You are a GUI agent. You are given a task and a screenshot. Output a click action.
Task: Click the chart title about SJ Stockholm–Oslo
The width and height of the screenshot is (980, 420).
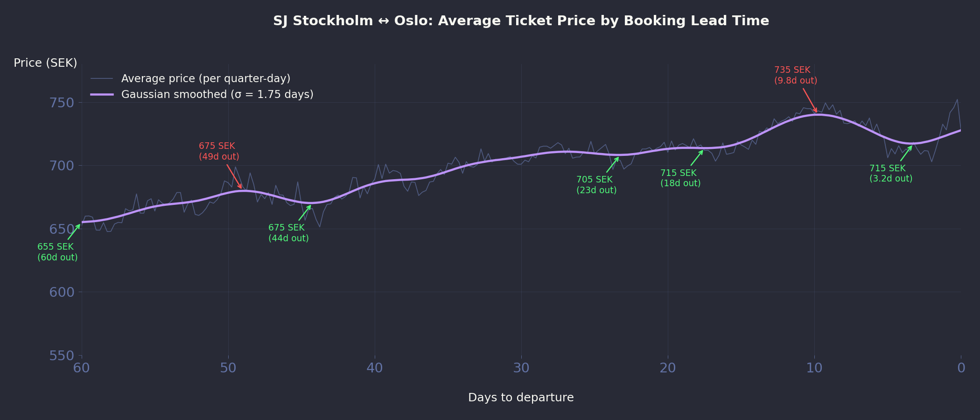(521, 21)
